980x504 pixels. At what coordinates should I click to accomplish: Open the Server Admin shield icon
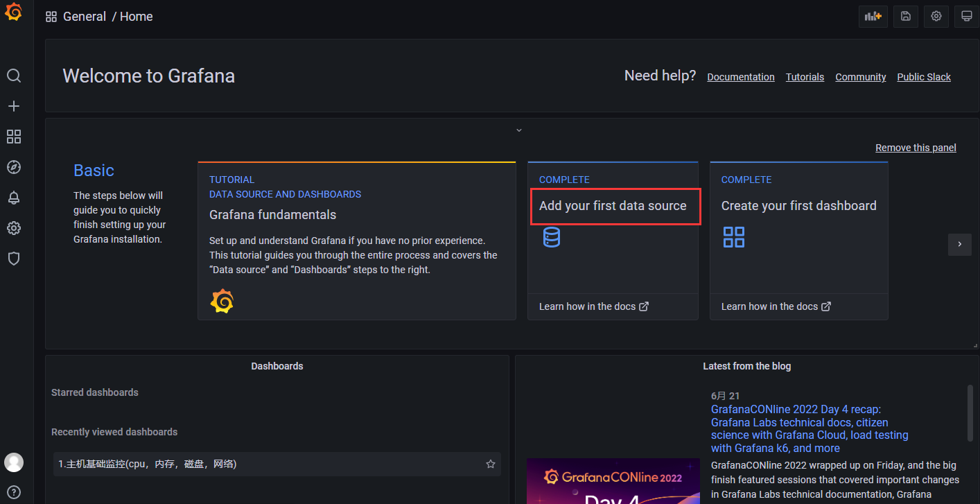click(x=14, y=259)
